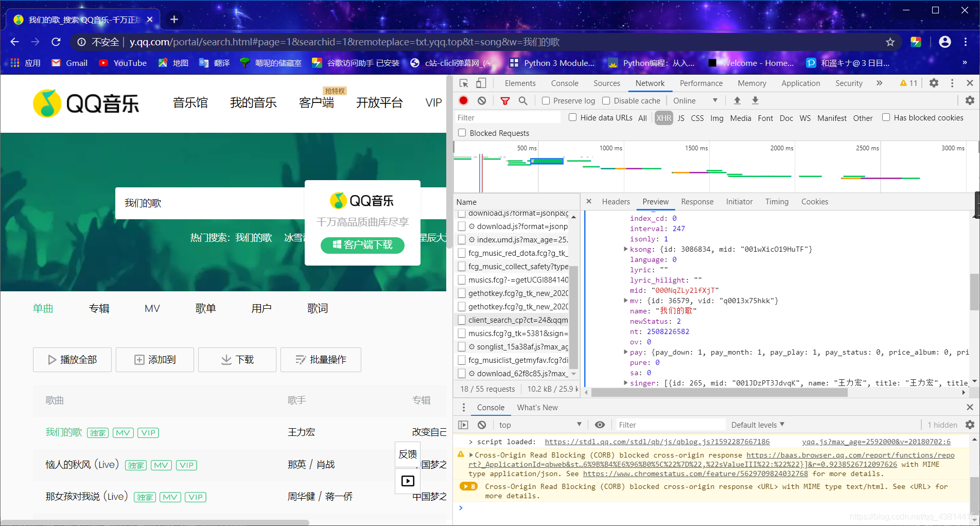
Task: Open console drawer three-dot menu
Action: (464, 408)
